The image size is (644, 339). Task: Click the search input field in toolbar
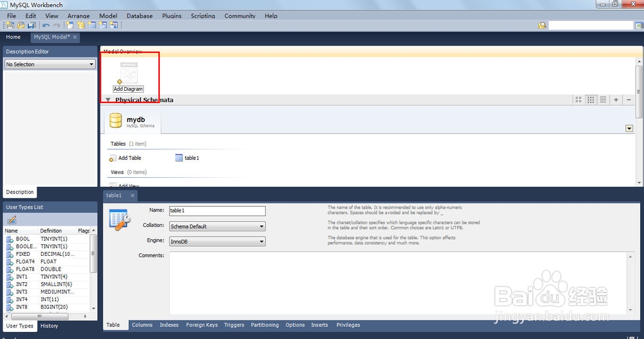[591, 26]
